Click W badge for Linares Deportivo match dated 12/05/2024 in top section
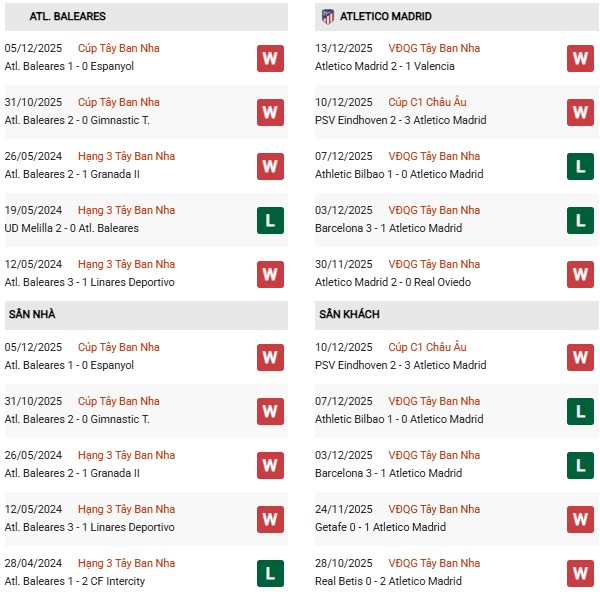 [x=270, y=274]
